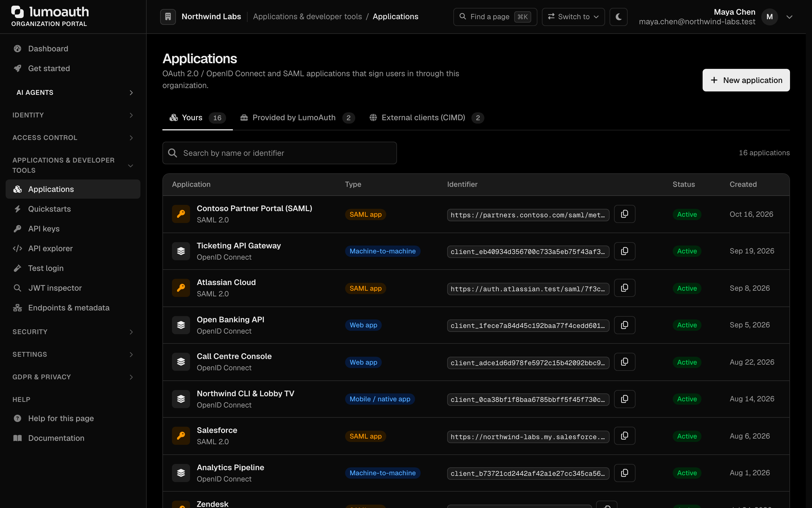Click the Applications & developer tools breadcrumb
The height and width of the screenshot is (508, 812).
[307, 17]
